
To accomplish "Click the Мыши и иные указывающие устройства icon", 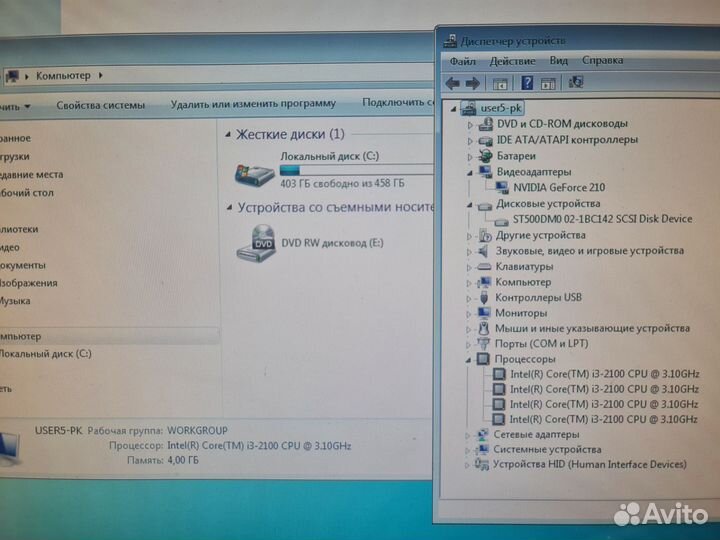I will pos(484,328).
